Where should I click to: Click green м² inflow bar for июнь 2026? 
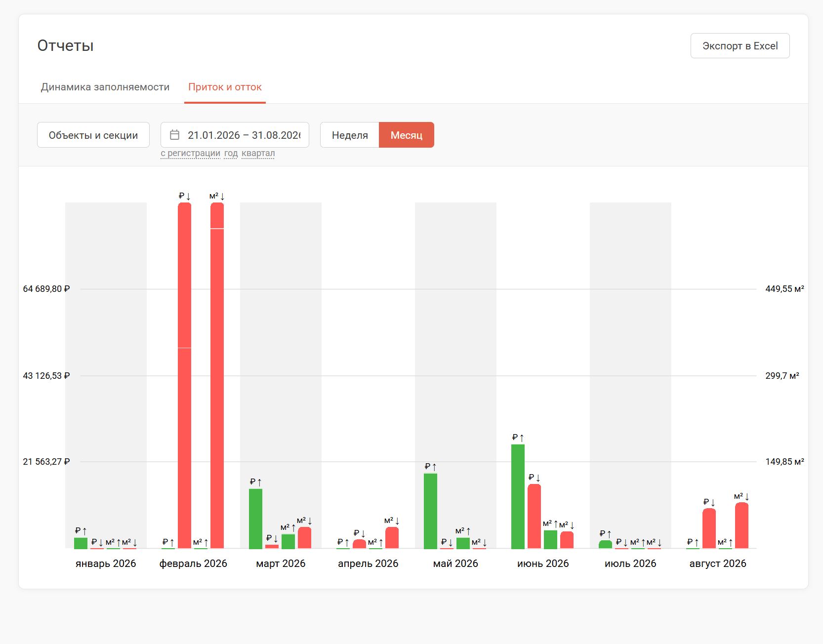[x=551, y=539]
